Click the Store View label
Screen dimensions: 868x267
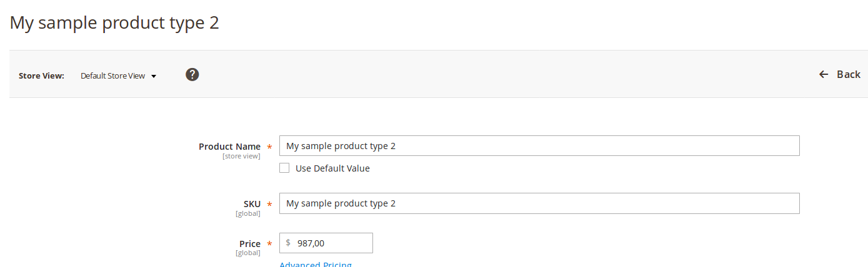point(41,76)
